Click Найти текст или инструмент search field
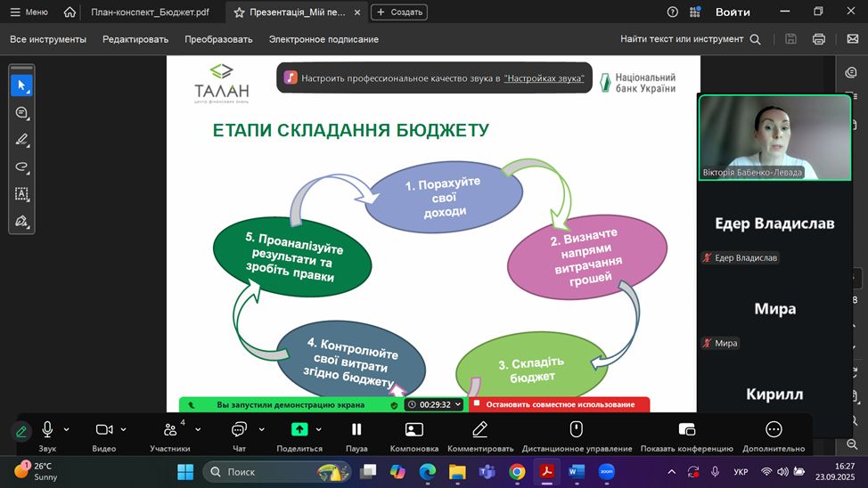Image resolution: width=868 pixels, height=488 pixels. click(690, 39)
